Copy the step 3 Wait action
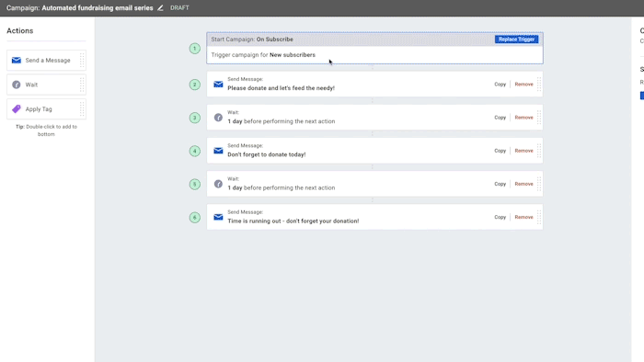 (500, 118)
